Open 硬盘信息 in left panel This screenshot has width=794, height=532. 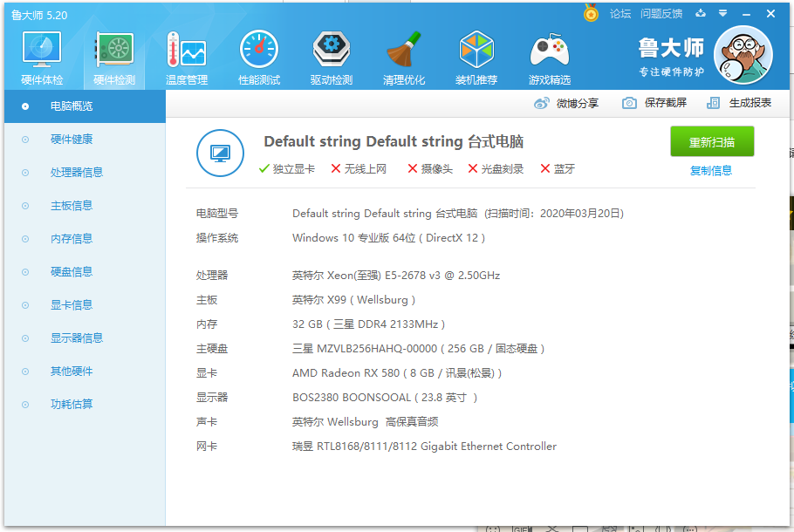[x=72, y=272]
